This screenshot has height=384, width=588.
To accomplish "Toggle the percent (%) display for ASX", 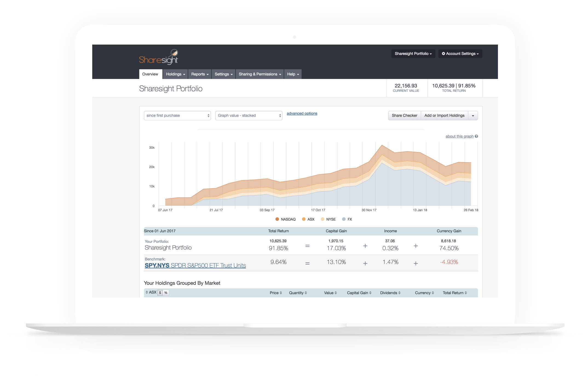I will tap(166, 293).
